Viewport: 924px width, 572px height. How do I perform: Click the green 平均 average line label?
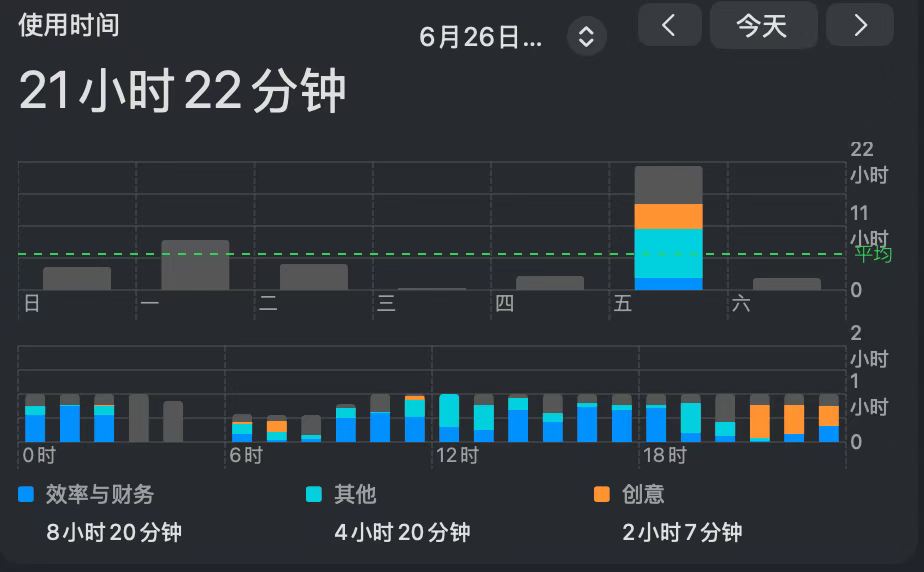(x=873, y=254)
